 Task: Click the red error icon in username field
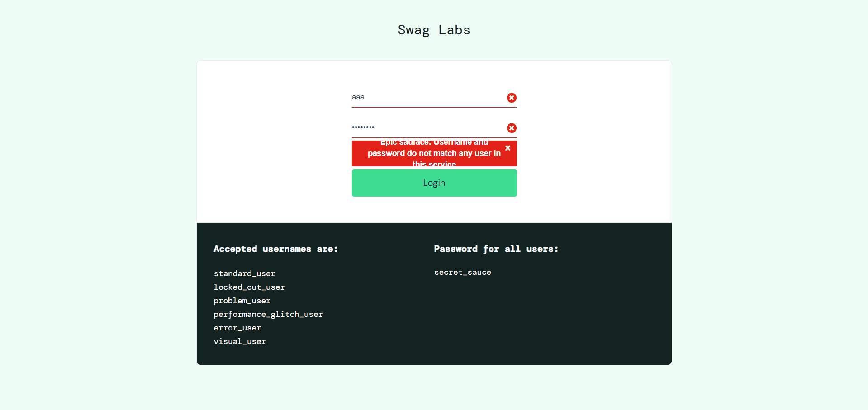pyautogui.click(x=512, y=98)
